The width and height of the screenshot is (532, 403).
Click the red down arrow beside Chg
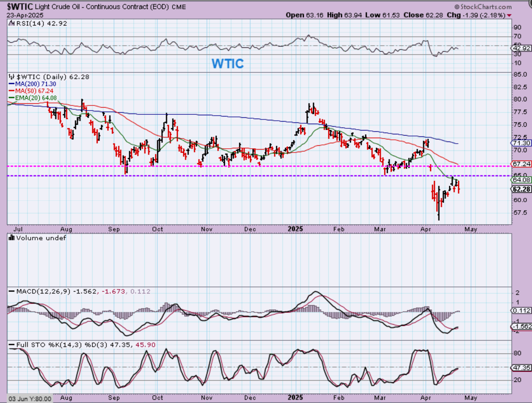509,15
